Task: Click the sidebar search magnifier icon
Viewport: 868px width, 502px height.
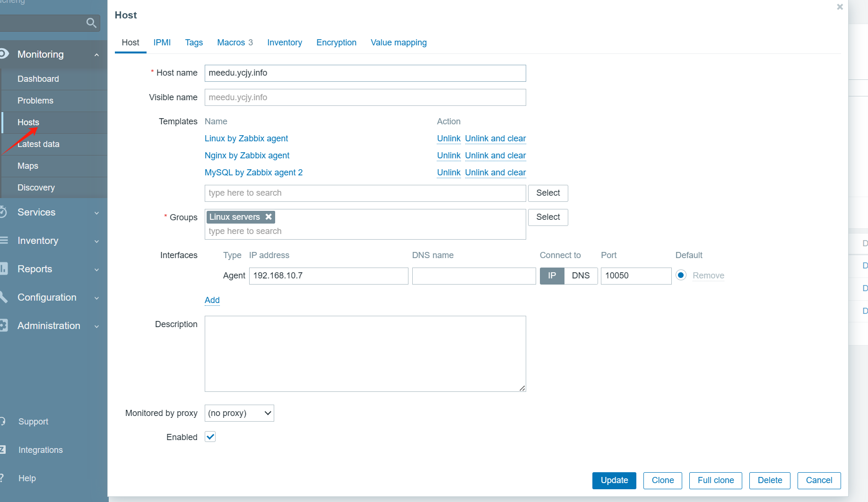Action: point(91,23)
